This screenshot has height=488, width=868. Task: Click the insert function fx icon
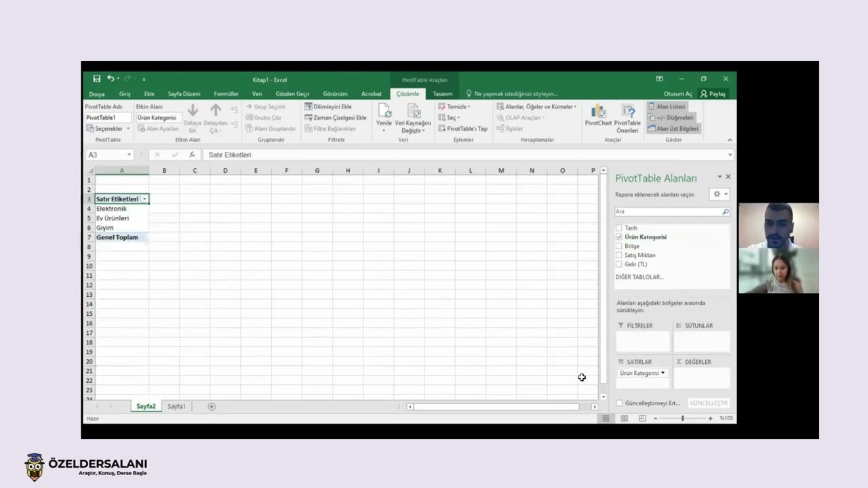192,155
